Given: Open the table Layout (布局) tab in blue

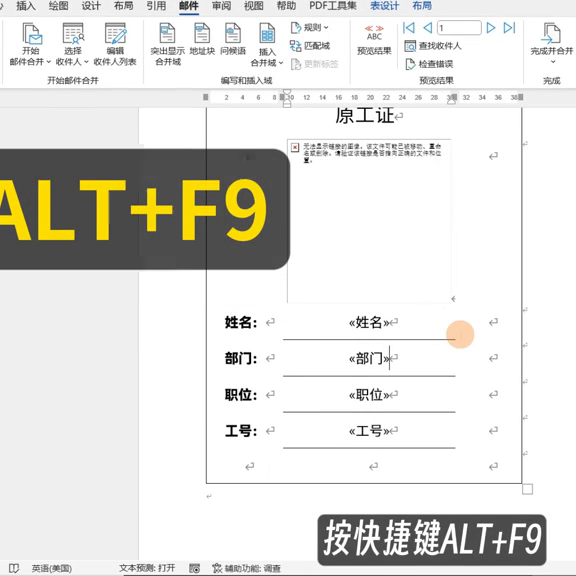Looking at the screenshot, I should click(422, 6).
